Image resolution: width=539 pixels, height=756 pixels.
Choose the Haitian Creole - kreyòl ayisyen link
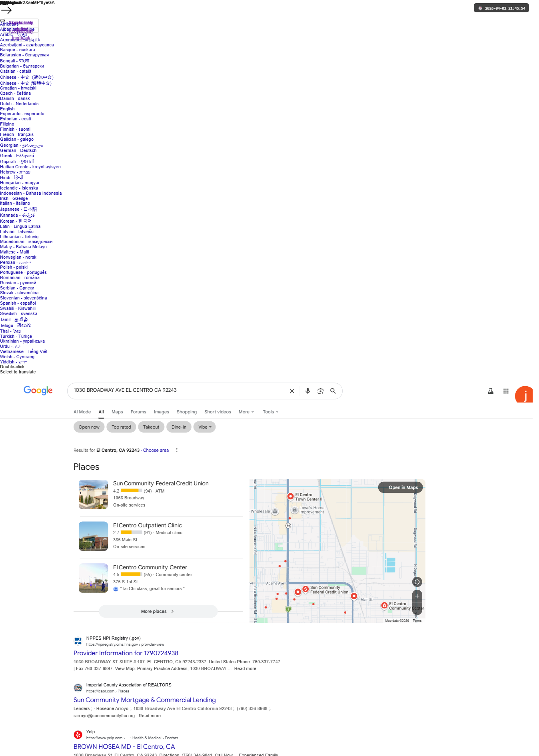(x=30, y=167)
